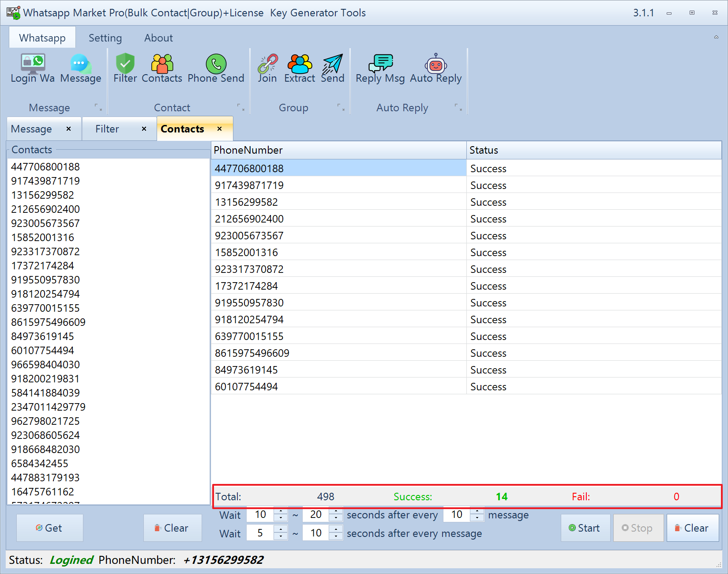The height and width of the screenshot is (574, 728).
Task: Open the Login Wa tool
Action: (x=33, y=68)
